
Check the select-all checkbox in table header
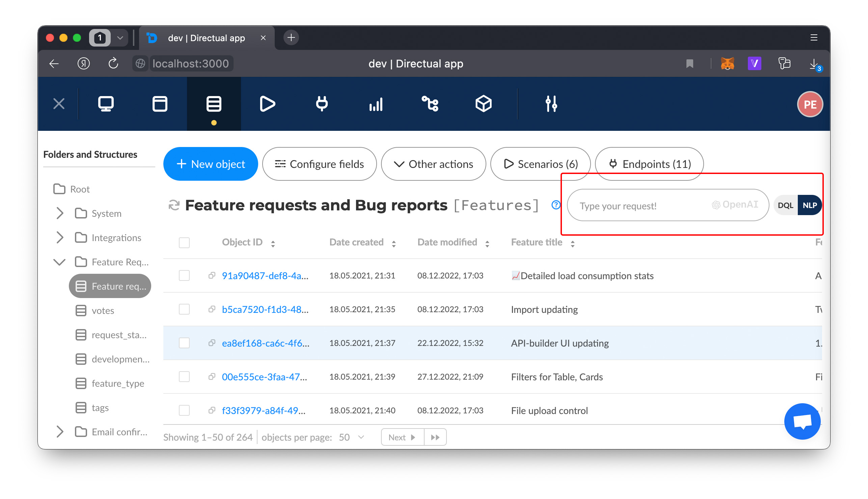(x=184, y=243)
